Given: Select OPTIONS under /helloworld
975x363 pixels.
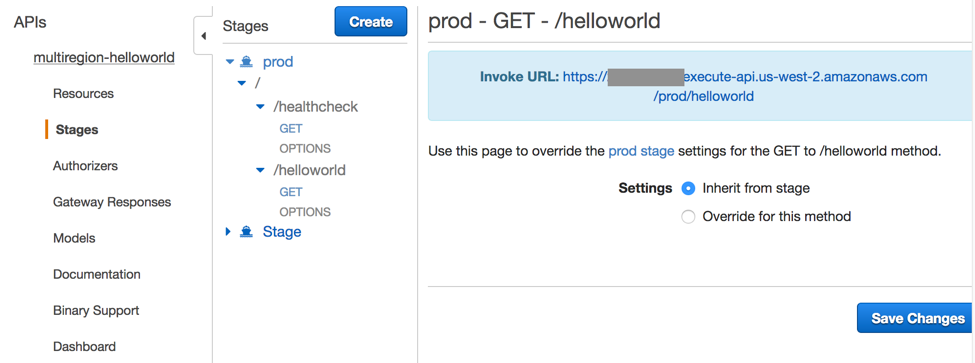Looking at the screenshot, I should 305,213.
